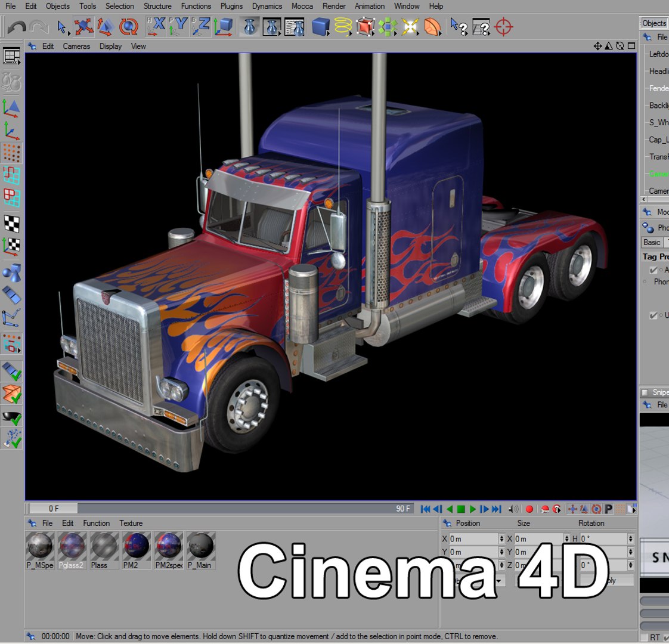Stop animation playback green square
Image resolution: width=669 pixels, height=644 pixels.
pos(461,509)
